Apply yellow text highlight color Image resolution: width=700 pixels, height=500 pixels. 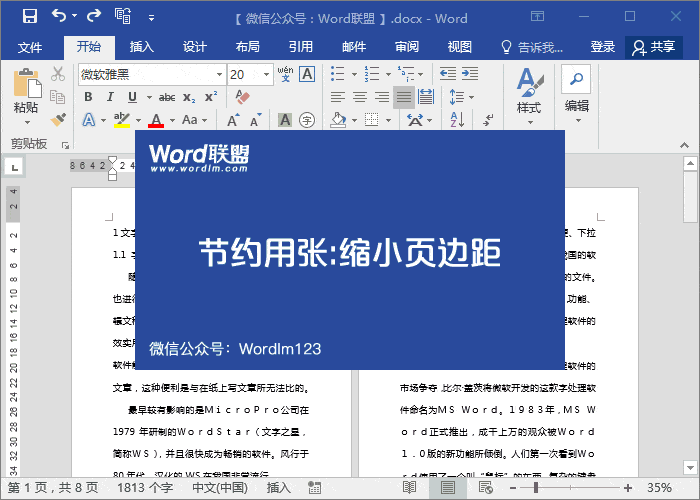click(121, 120)
